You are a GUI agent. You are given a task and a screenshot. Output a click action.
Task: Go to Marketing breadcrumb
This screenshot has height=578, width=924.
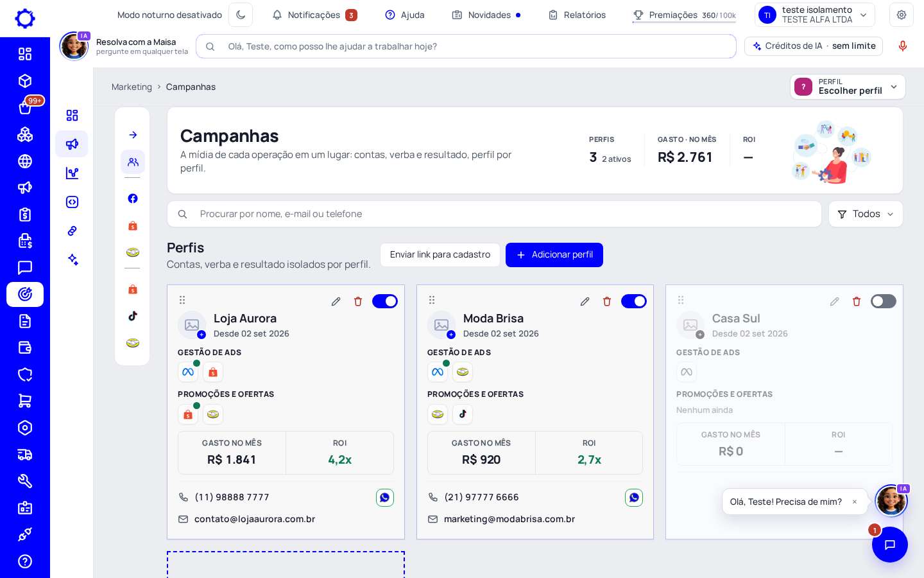click(132, 87)
